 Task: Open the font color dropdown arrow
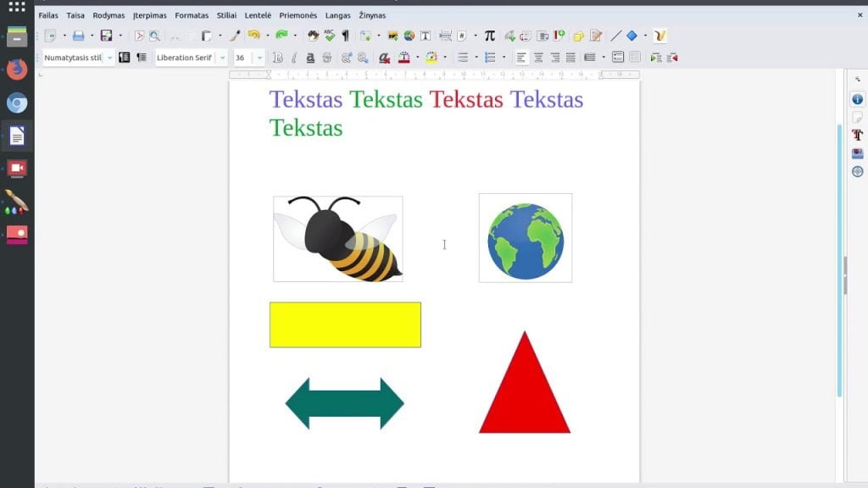417,58
